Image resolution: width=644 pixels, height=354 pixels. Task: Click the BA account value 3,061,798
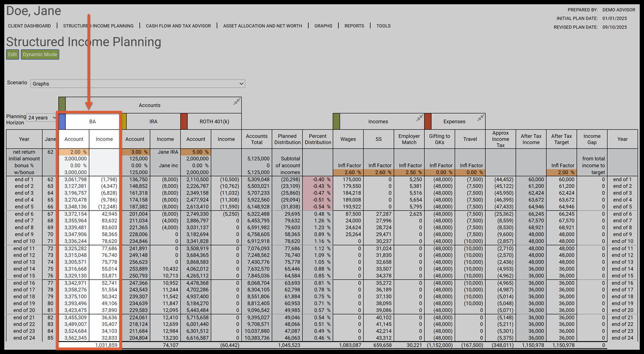pyautogui.click(x=76, y=179)
